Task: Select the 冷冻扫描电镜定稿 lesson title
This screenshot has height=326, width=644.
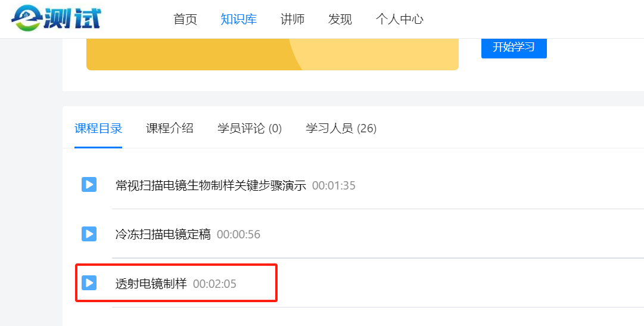Action: 163,234
